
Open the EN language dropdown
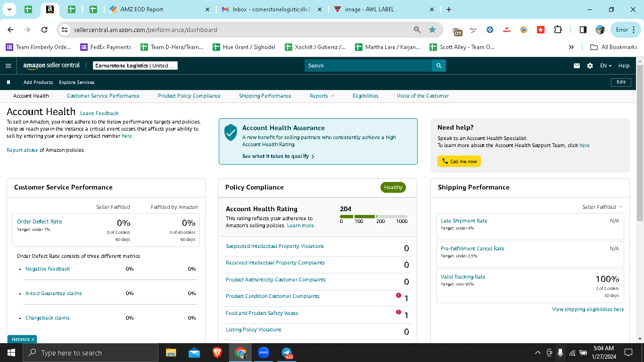[x=606, y=66]
